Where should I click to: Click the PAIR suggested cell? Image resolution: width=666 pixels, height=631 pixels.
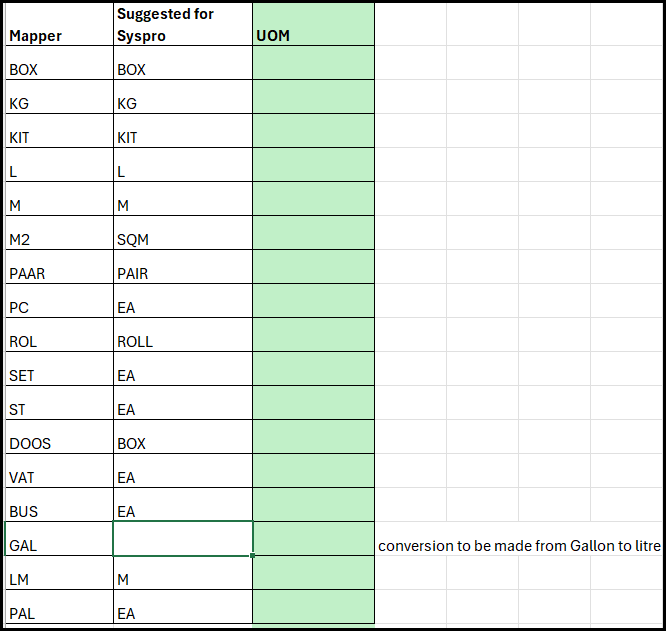tap(182, 267)
